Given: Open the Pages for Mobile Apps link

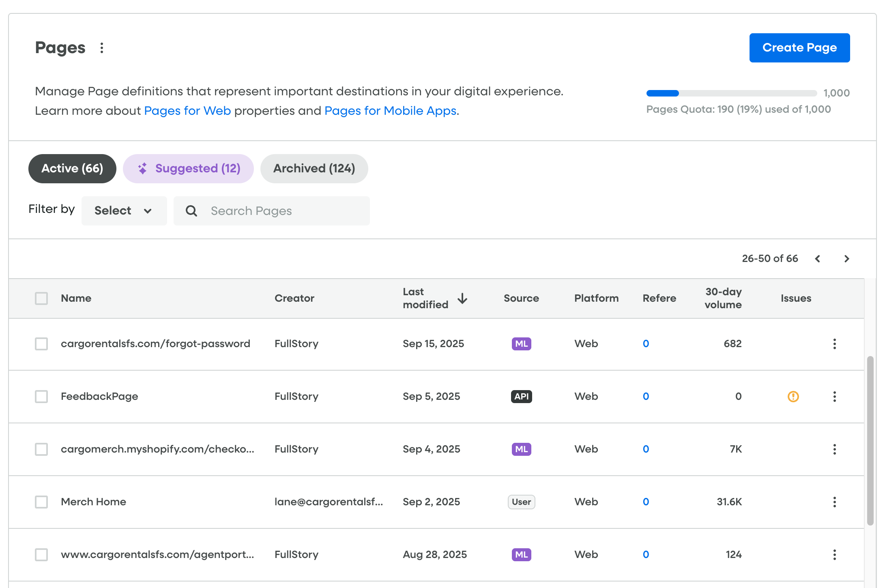Looking at the screenshot, I should tap(391, 111).
